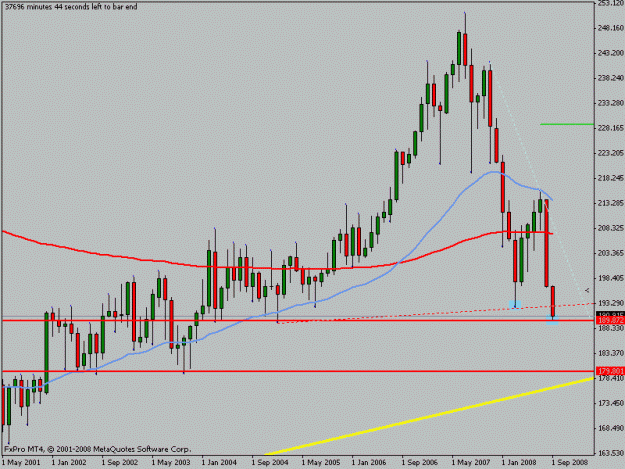Click the 193.290 price axis label
The width and height of the screenshot is (625, 469).
click(610, 303)
